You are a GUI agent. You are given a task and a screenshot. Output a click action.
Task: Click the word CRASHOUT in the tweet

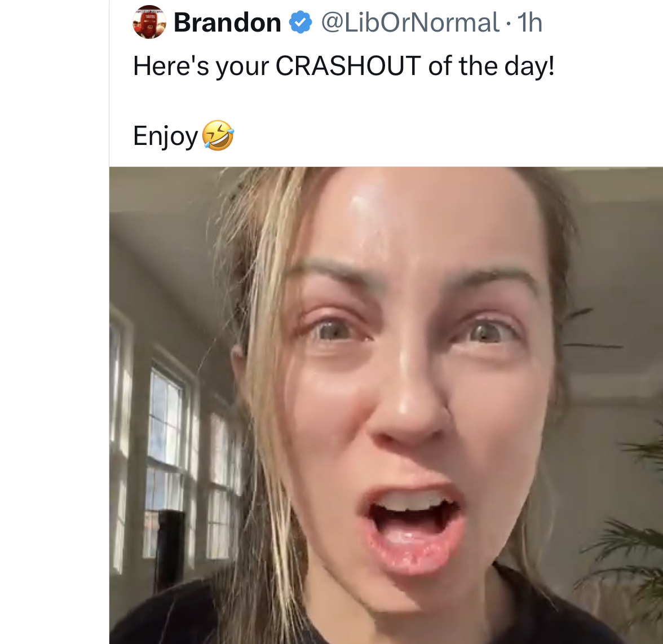coord(348,66)
